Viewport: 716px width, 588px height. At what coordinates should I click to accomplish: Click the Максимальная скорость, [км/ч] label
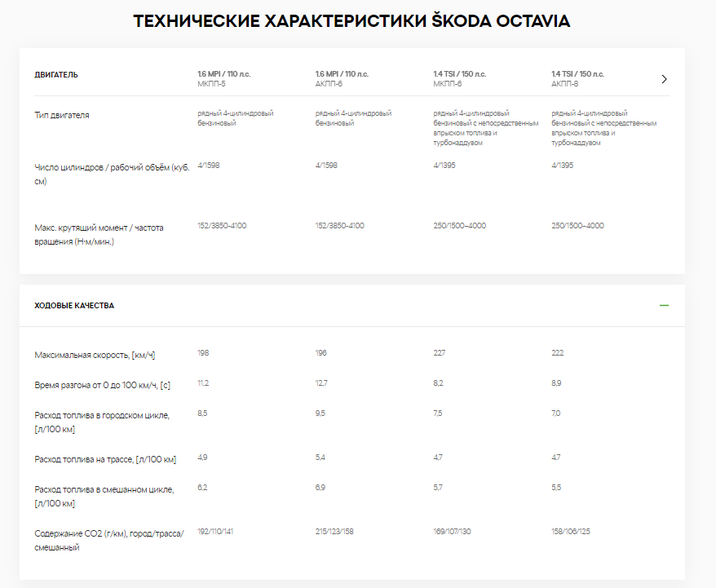pos(95,355)
